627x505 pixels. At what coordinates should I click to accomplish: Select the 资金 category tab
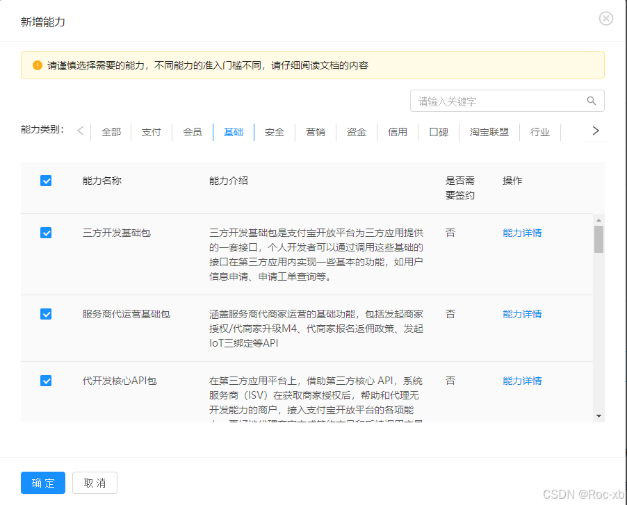[356, 132]
